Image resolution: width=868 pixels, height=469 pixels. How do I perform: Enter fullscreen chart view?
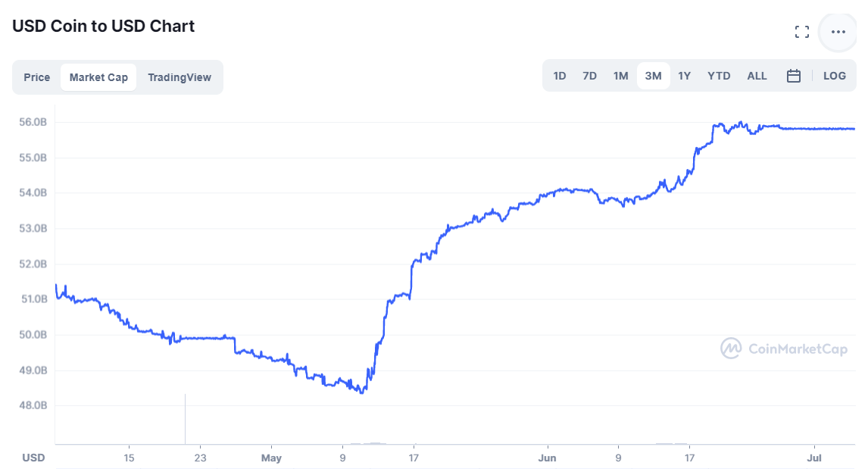click(x=801, y=32)
